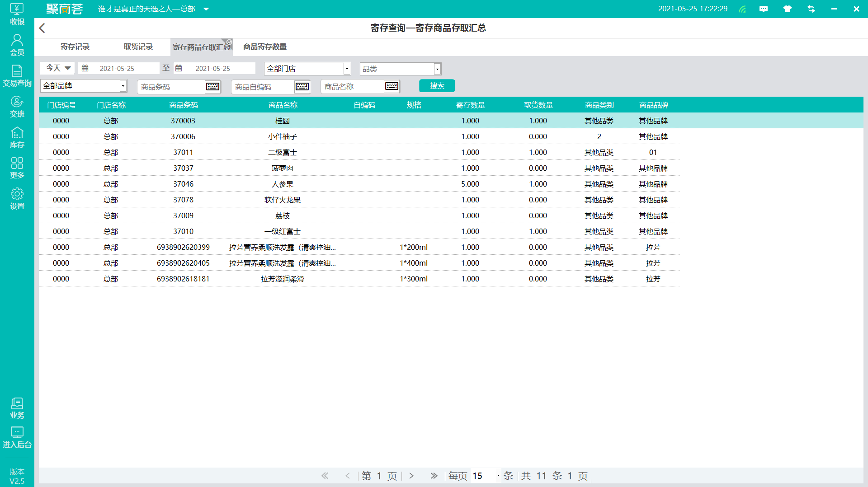Expand the per-page count dropdown
The image size is (868, 487).
click(x=498, y=476)
